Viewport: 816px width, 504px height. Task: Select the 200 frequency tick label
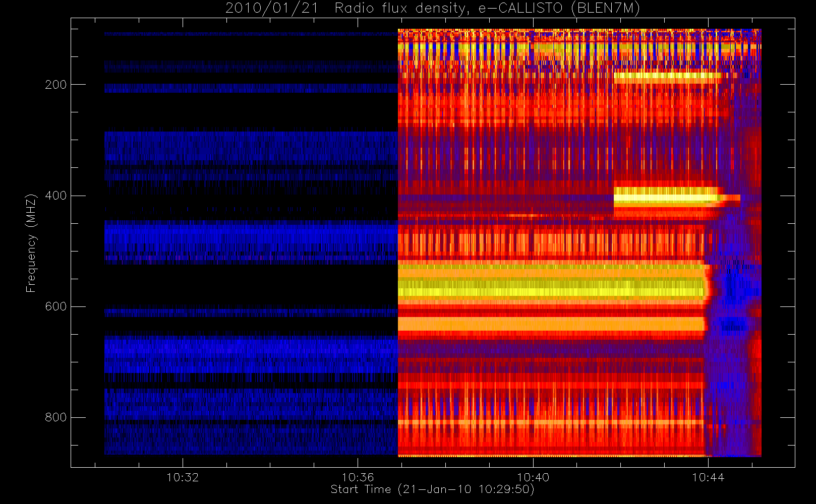56,85
